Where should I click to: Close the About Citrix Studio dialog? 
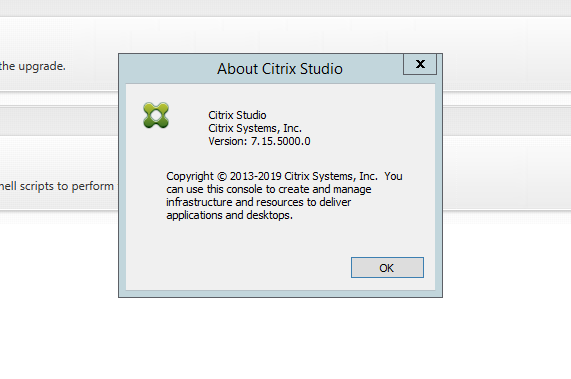pos(420,64)
